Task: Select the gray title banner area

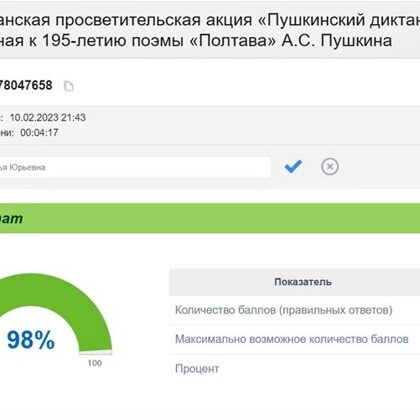Action: pos(210,29)
